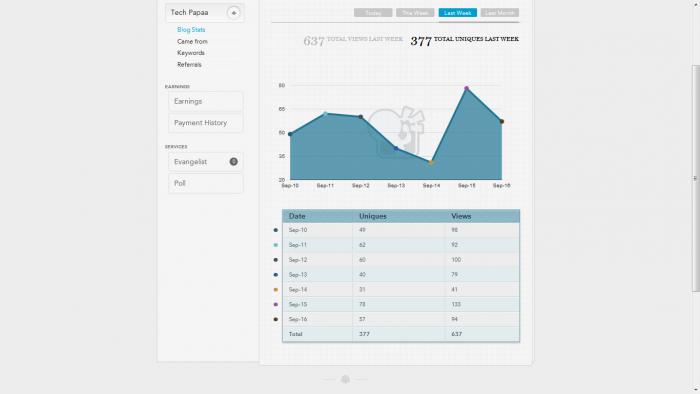Click the Sep-15 purple legend swatch
700x394 pixels.
coord(275,304)
